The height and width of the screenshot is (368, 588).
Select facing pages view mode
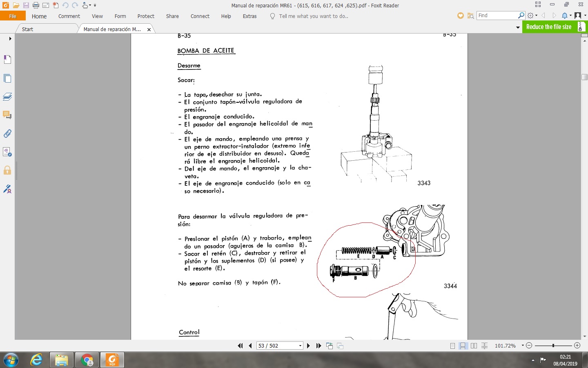(474, 346)
